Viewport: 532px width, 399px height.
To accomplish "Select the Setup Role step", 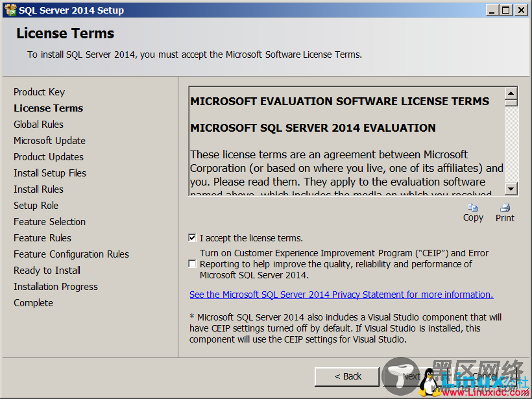I will pyautogui.click(x=36, y=206).
